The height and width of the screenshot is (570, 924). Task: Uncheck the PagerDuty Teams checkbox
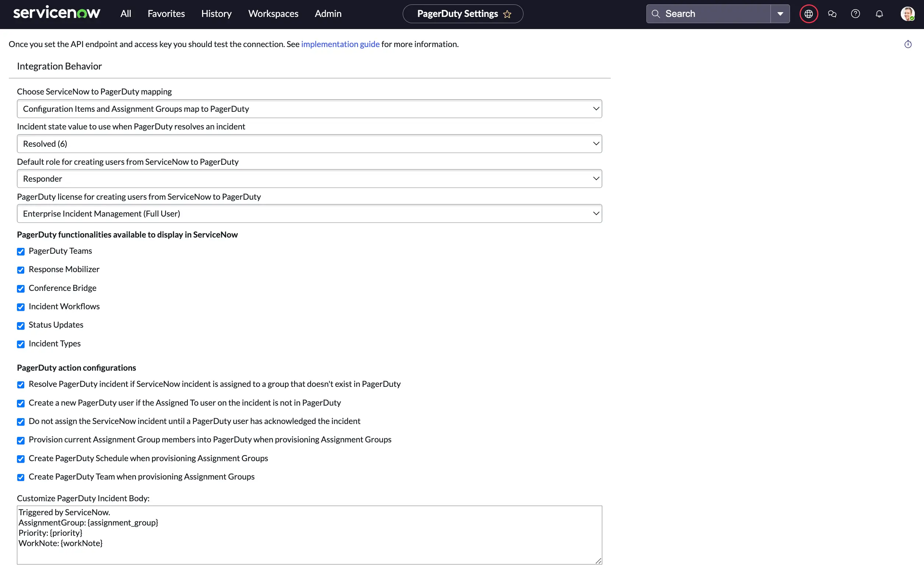point(21,252)
